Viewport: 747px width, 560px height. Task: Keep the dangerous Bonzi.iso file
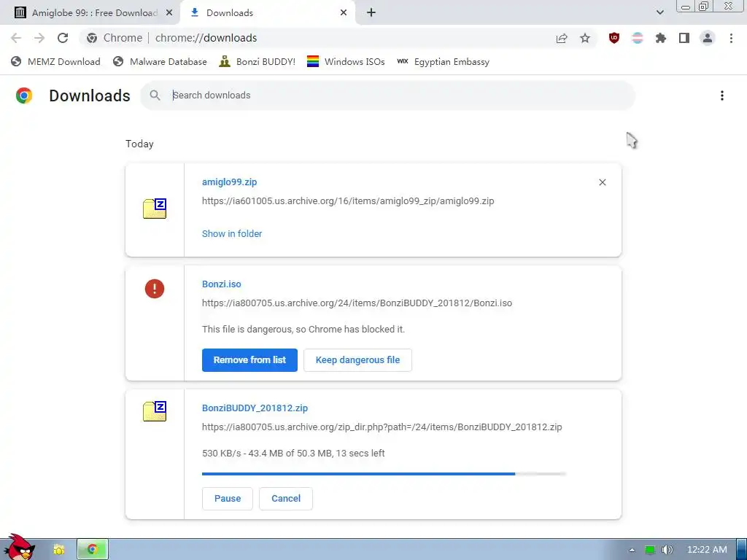(x=357, y=360)
